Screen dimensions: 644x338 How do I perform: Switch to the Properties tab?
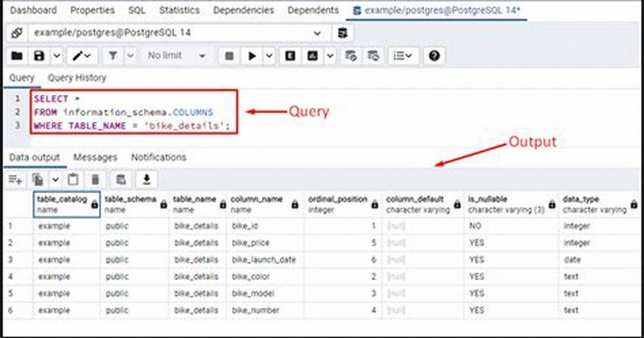pos(93,10)
